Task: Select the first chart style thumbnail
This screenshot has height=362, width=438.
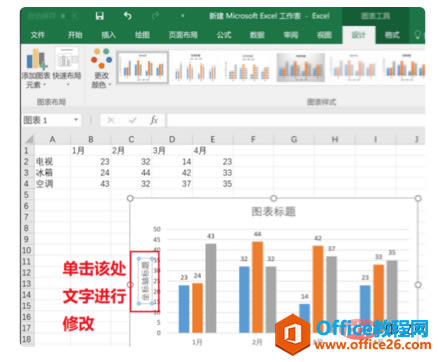Action: tap(143, 68)
